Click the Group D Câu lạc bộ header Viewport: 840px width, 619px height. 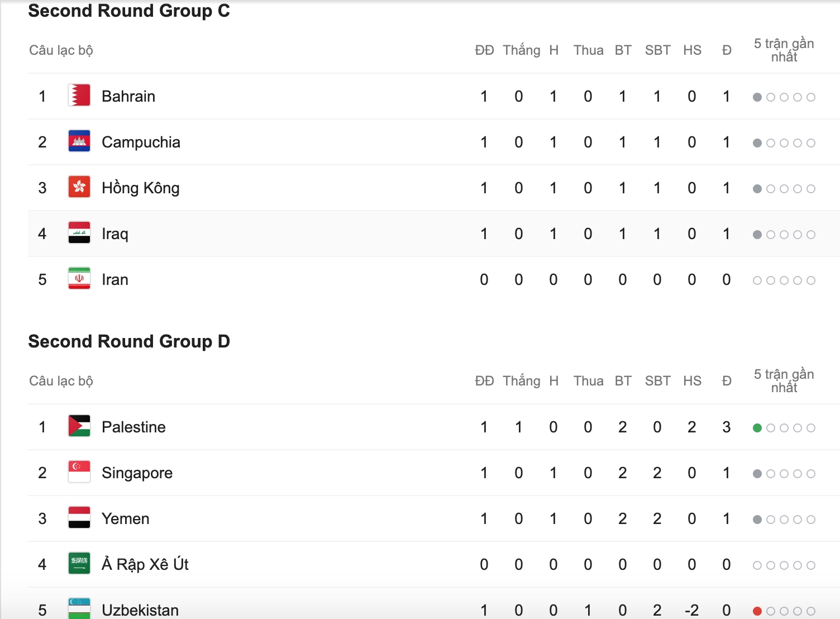click(61, 381)
